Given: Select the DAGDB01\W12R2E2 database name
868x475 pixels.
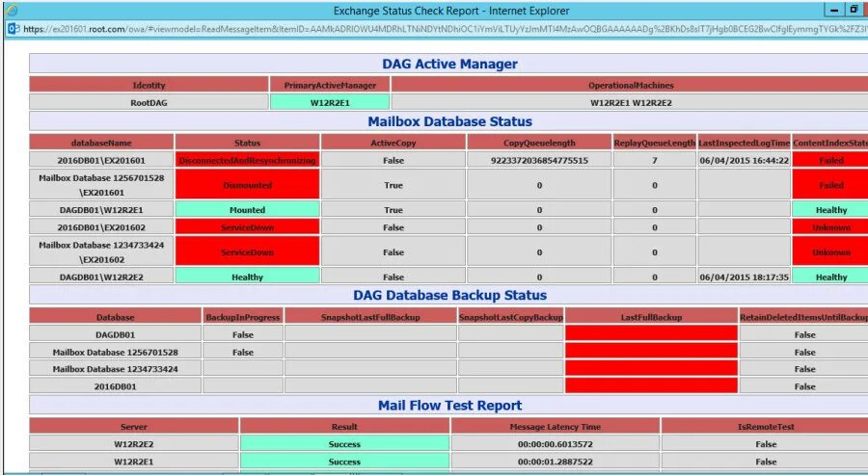Looking at the screenshot, I should point(101,277).
